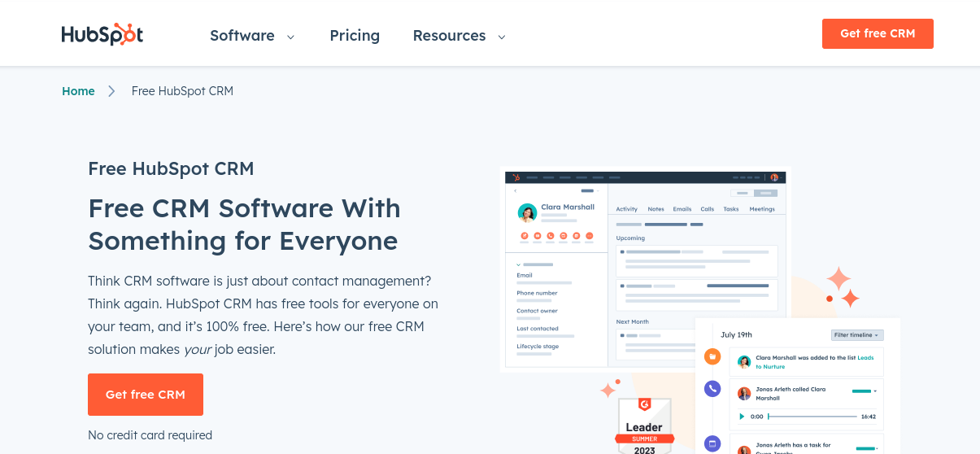Open the first card under Upcoming
The image size is (980, 454).
(697, 261)
